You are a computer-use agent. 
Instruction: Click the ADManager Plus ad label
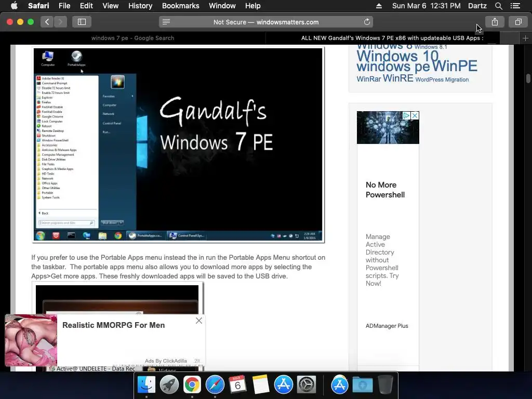pos(387,326)
